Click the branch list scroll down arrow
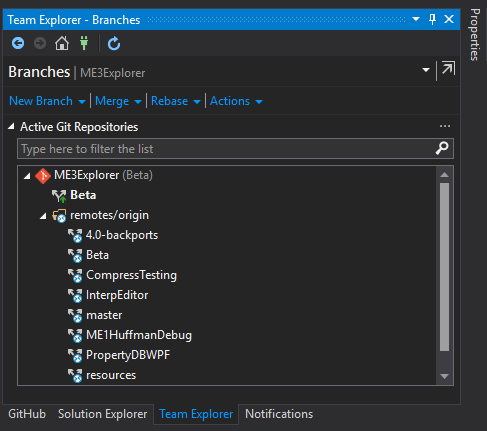The image size is (487, 431). pos(444,376)
